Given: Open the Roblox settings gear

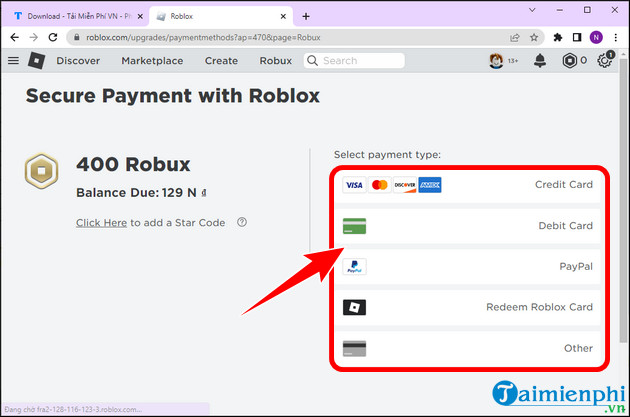Looking at the screenshot, I should click(x=605, y=61).
